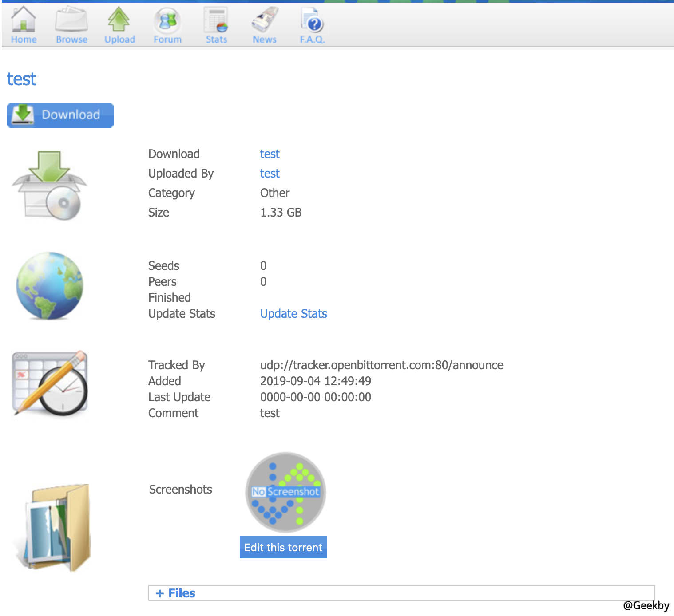Open the Update Stats link
The image size is (674, 616).
click(293, 314)
